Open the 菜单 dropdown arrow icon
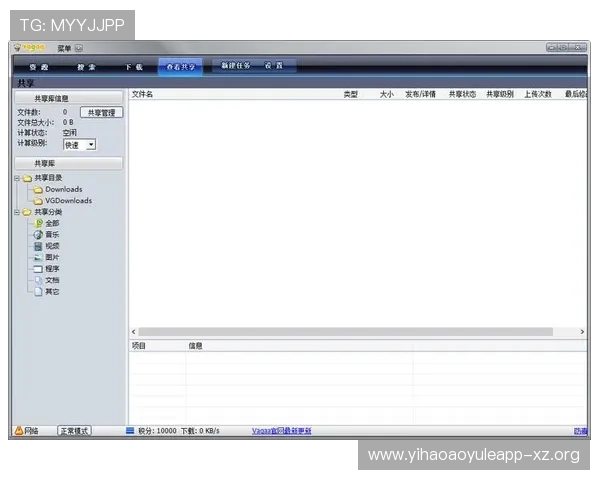Viewport: 600px width, 480px height. (79, 48)
